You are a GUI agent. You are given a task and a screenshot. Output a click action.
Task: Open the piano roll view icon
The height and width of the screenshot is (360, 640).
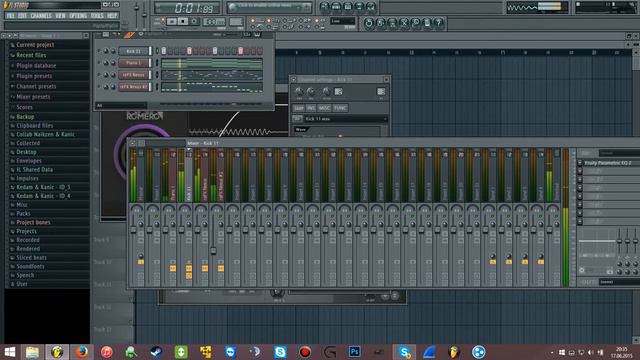348,7
